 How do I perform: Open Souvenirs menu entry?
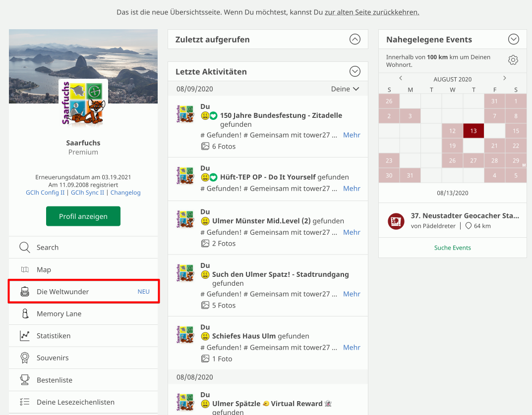click(x=83, y=358)
